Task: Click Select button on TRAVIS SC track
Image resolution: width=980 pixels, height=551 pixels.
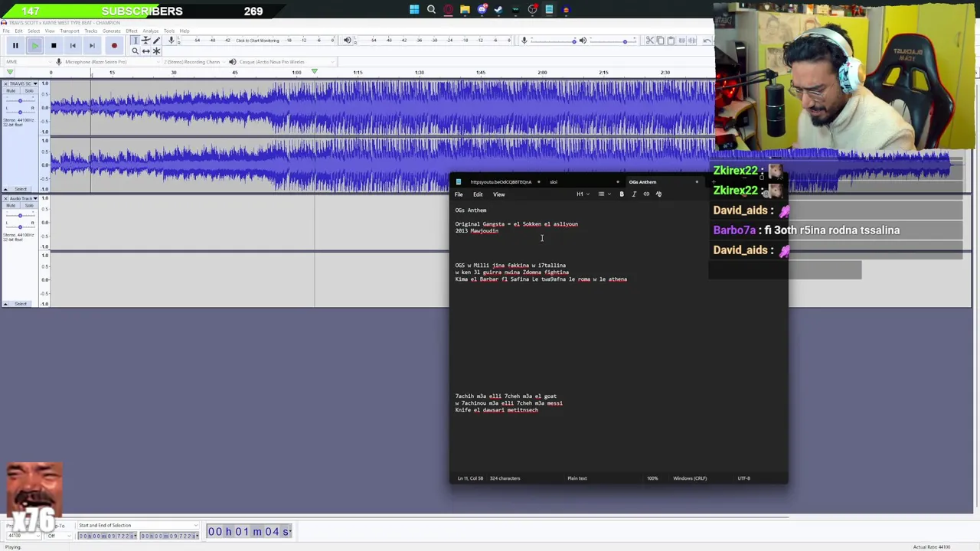Action: 21,189
